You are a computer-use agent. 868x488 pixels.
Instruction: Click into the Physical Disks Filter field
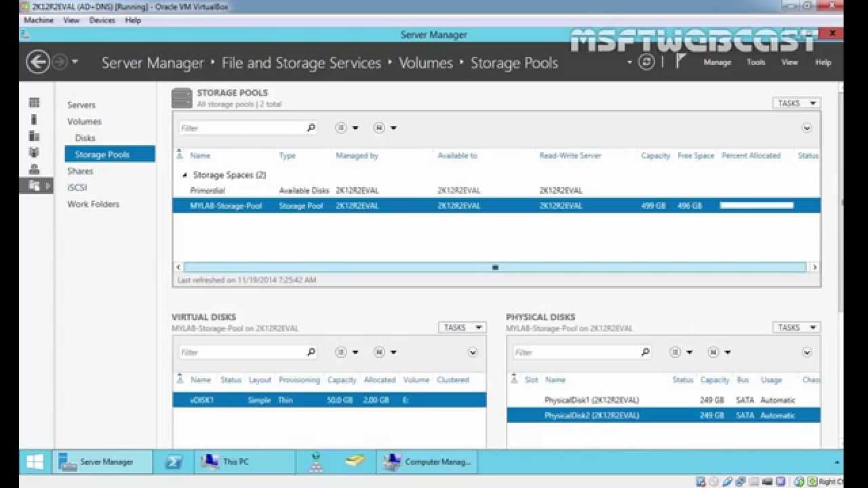pos(577,352)
